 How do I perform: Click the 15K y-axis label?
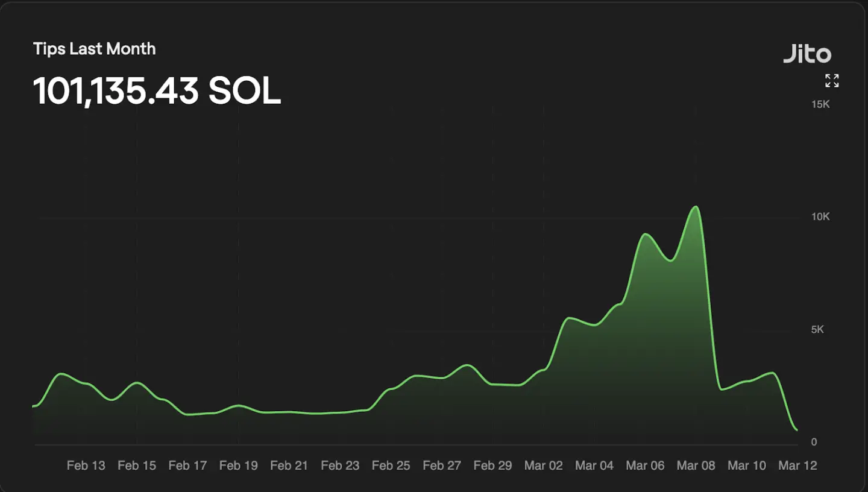pyautogui.click(x=820, y=104)
